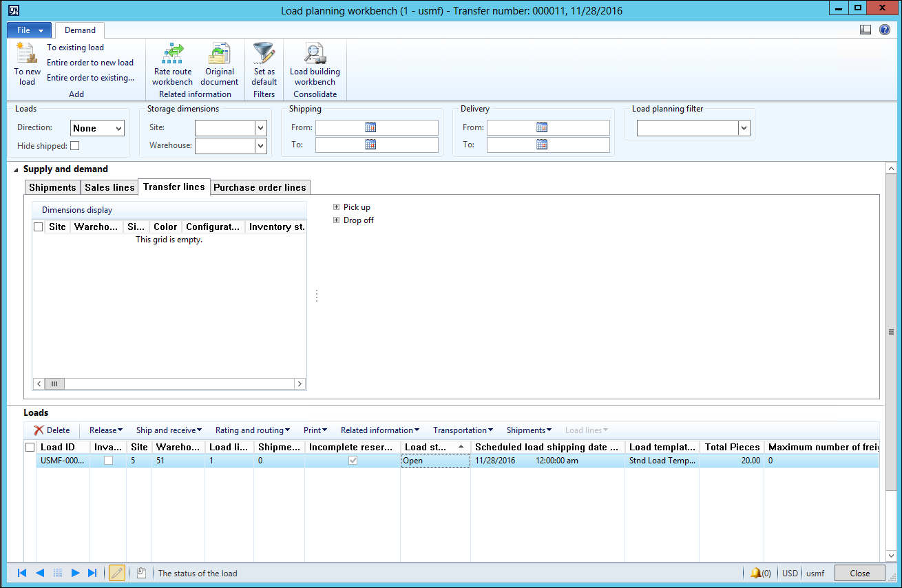Open the Shipments menu in Loads toolbar

point(529,430)
